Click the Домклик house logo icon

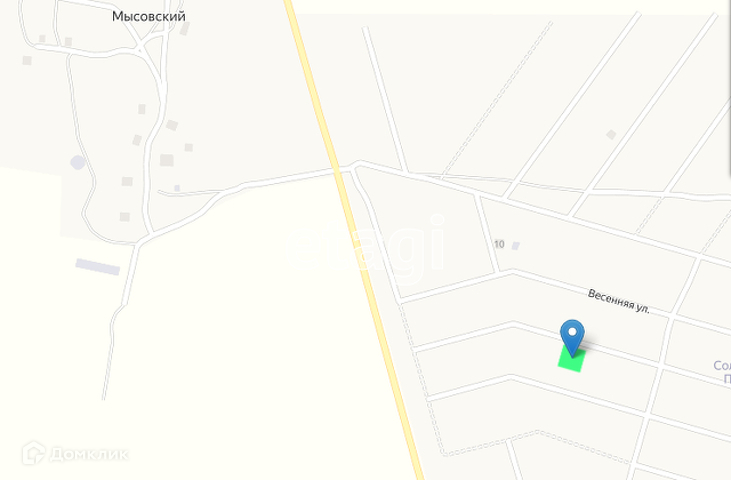tap(33, 453)
